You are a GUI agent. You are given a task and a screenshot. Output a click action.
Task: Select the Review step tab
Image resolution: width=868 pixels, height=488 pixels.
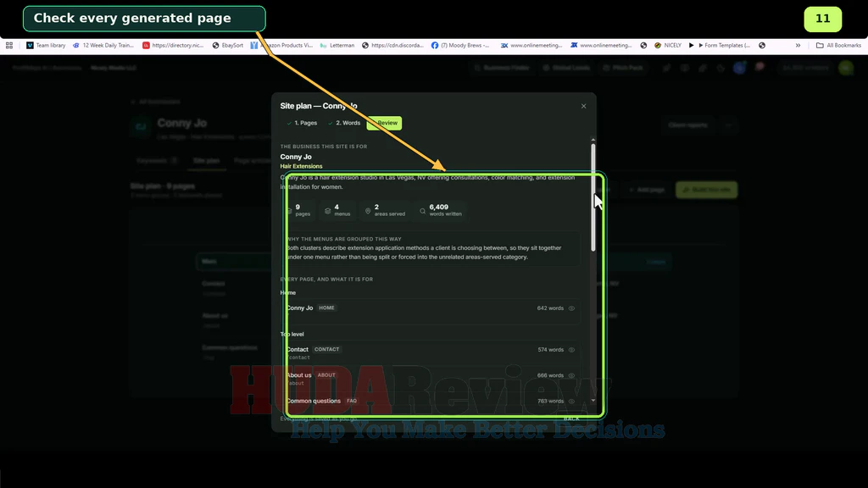pos(384,123)
